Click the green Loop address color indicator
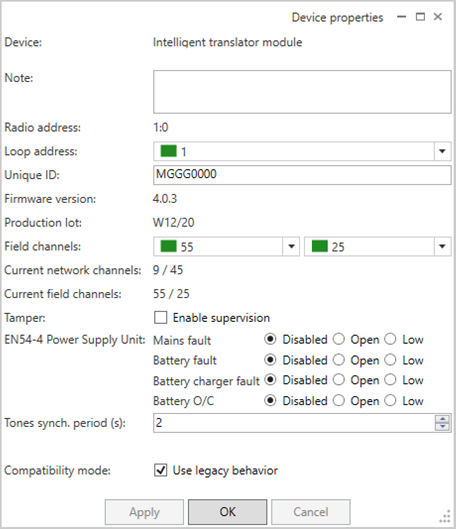Viewport: 456px width, 529px height. pos(168,151)
